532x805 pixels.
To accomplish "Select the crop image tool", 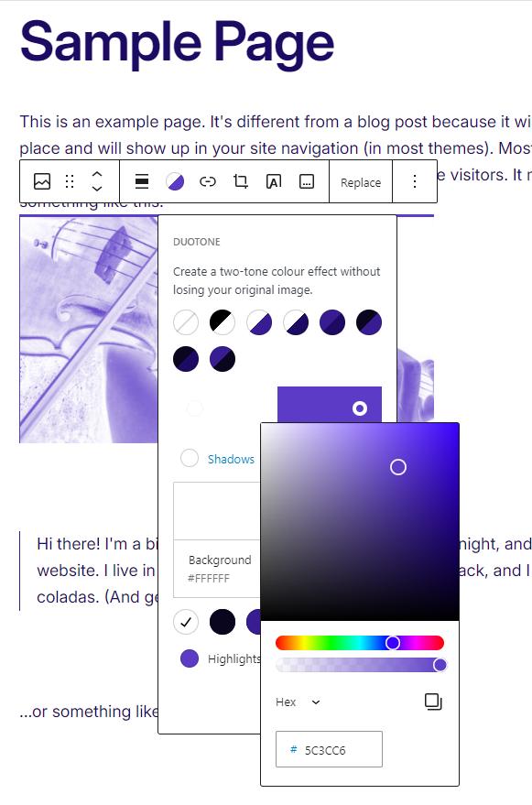I will pyautogui.click(x=240, y=181).
